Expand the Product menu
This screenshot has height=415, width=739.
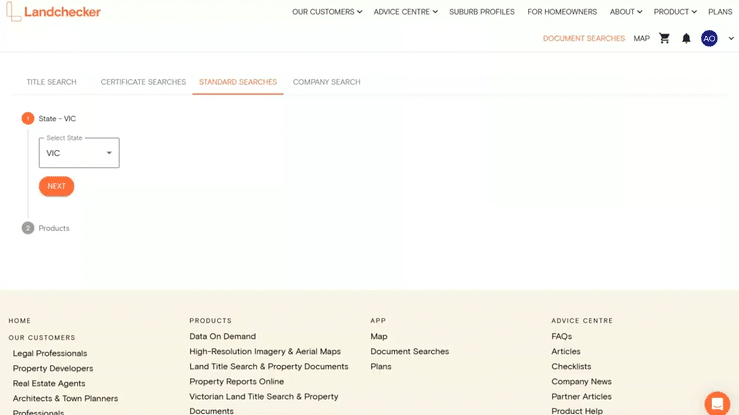click(x=675, y=12)
